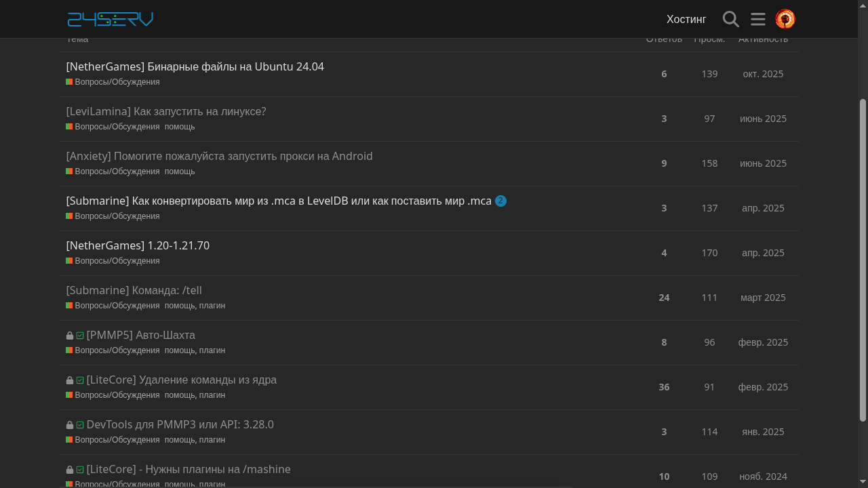This screenshot has height=488, width=868.
Task: Open the LeviLamina Linux launch topic
Action: [166, 111]
